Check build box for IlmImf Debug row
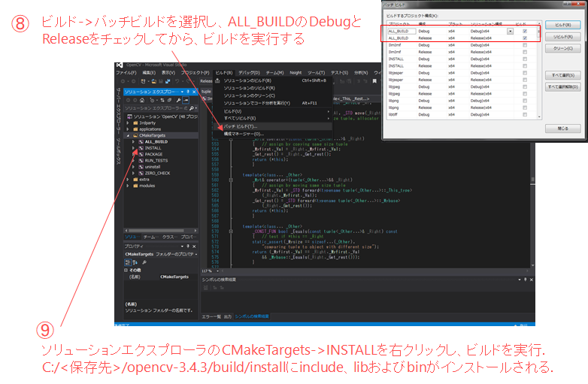Viewport: 588px width, 384px height. 525,45
